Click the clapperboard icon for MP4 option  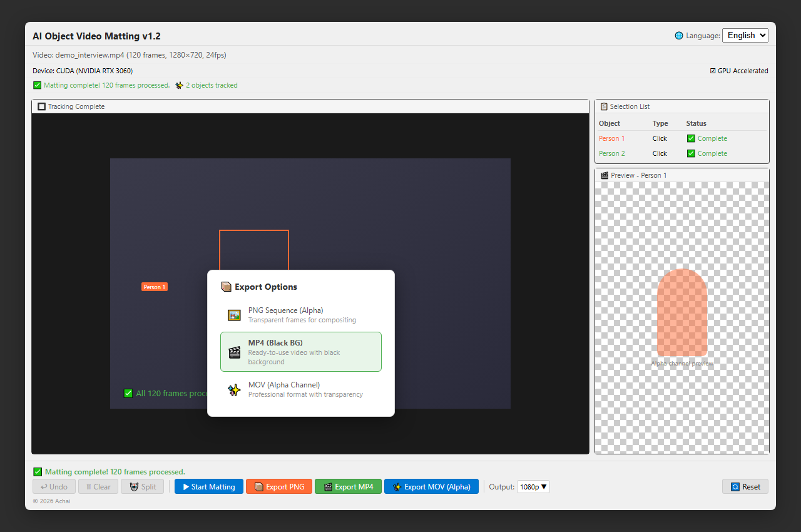[235, 352]
